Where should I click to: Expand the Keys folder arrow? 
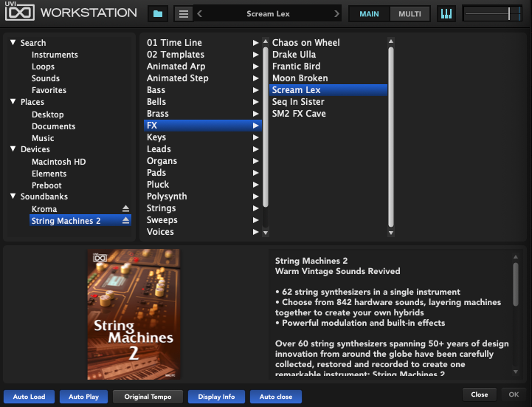click(255, 137)
